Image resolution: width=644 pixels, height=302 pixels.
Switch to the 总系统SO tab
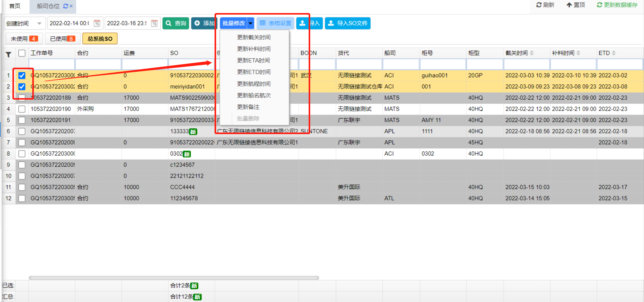pos(100,39)
